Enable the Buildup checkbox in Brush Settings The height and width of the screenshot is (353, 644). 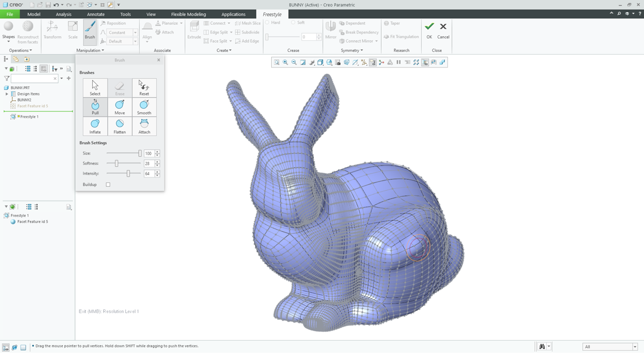(x=108, y=184)
